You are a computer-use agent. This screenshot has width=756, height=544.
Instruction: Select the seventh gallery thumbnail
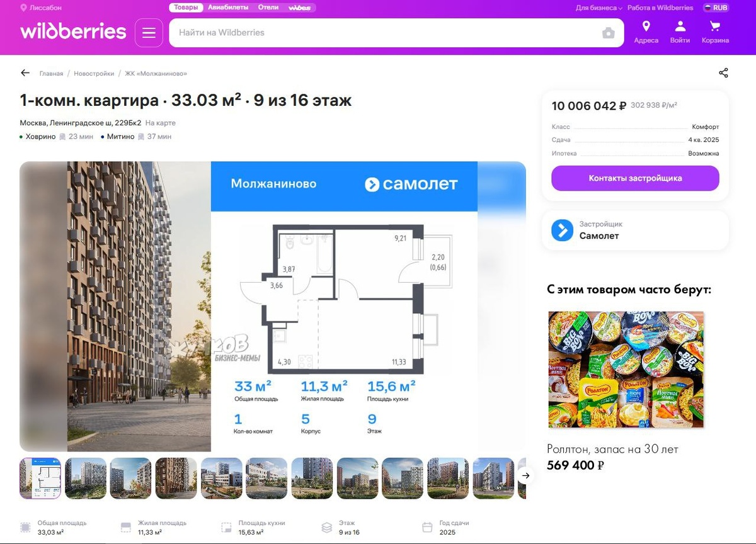coord(312,479)
